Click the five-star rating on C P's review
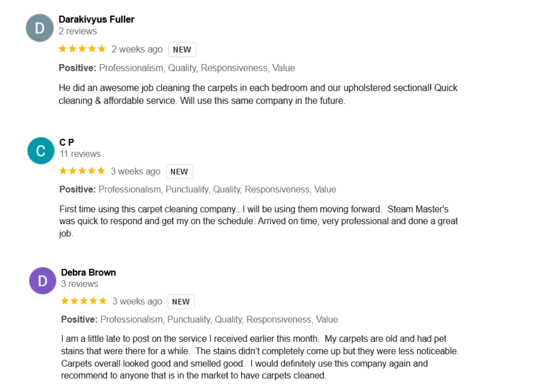The image size is (551, 392). click(x=82, y=171)
